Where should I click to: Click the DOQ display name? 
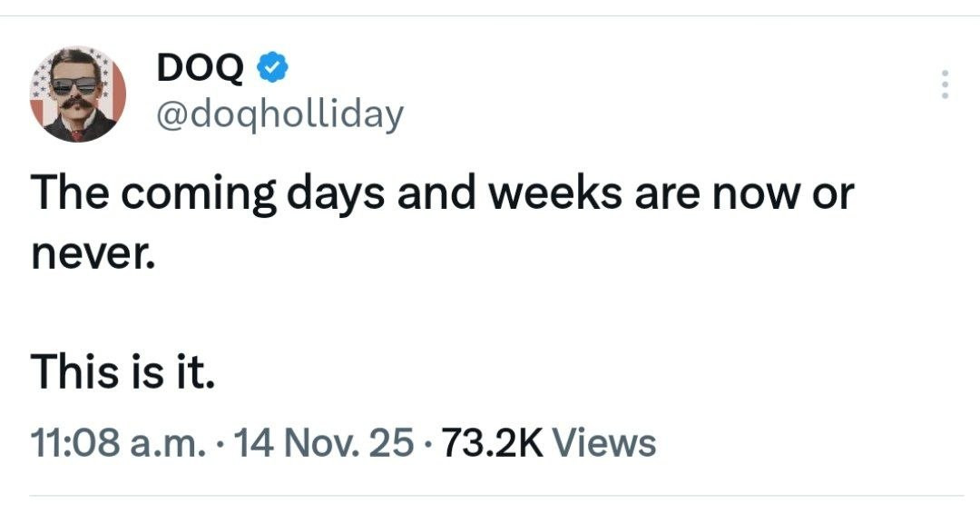(201, 66)
